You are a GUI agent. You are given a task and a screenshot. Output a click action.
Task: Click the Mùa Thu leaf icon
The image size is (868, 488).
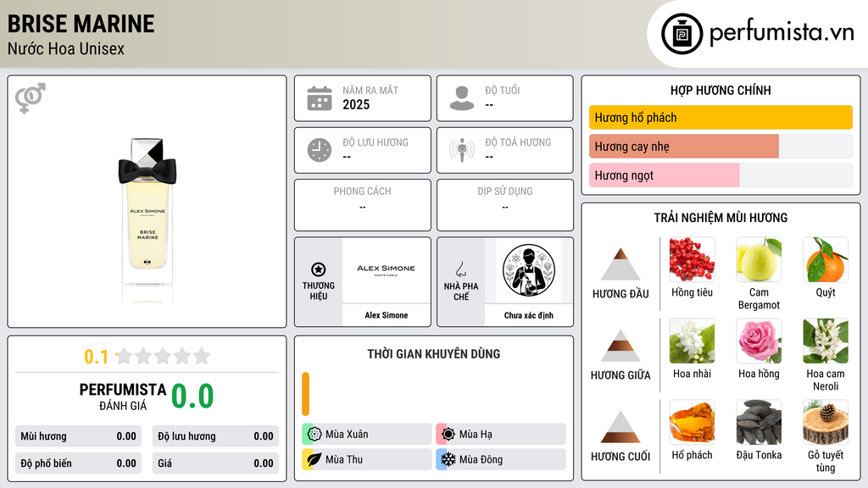click(x=314, y=459)
